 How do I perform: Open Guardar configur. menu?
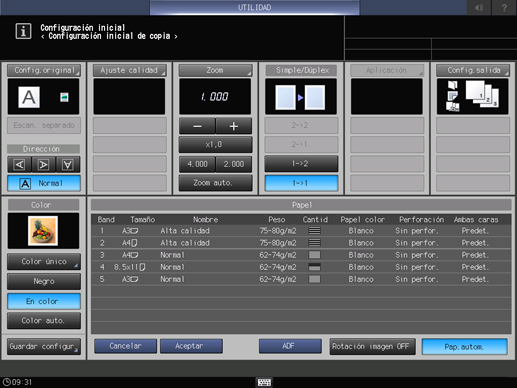(x=44, y=347)
